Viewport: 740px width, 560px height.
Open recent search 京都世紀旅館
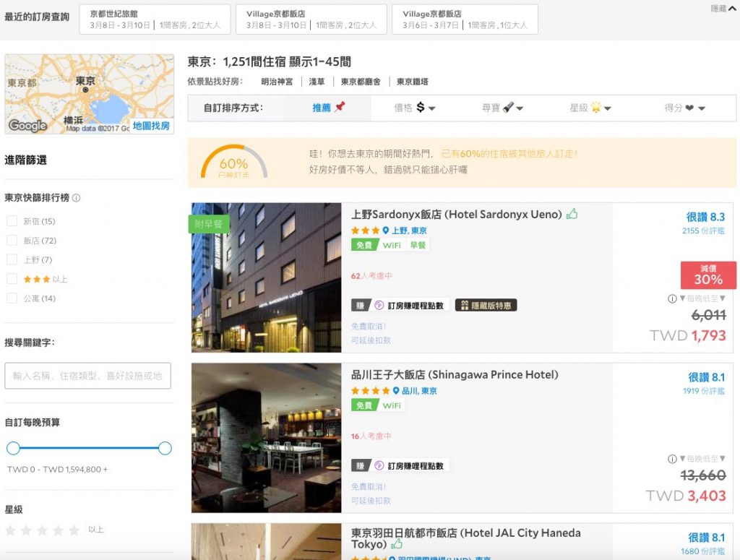coord(155,20)
